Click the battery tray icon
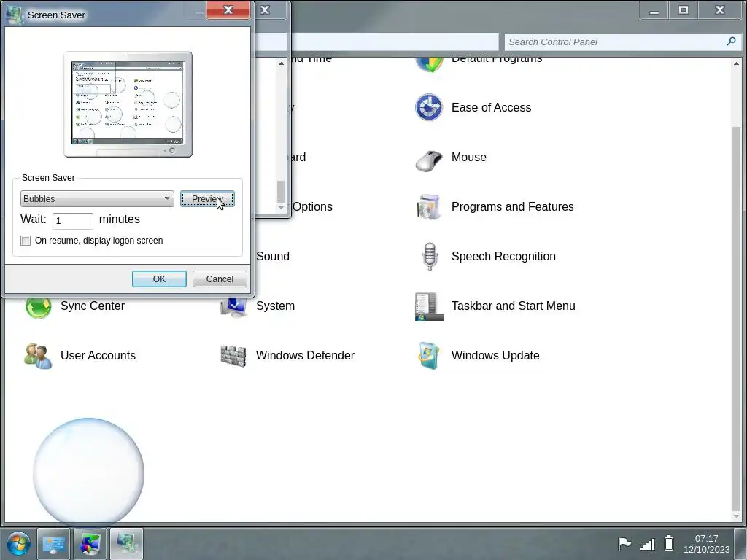Screen dimensions: 747x560 (x=669, y=542)
